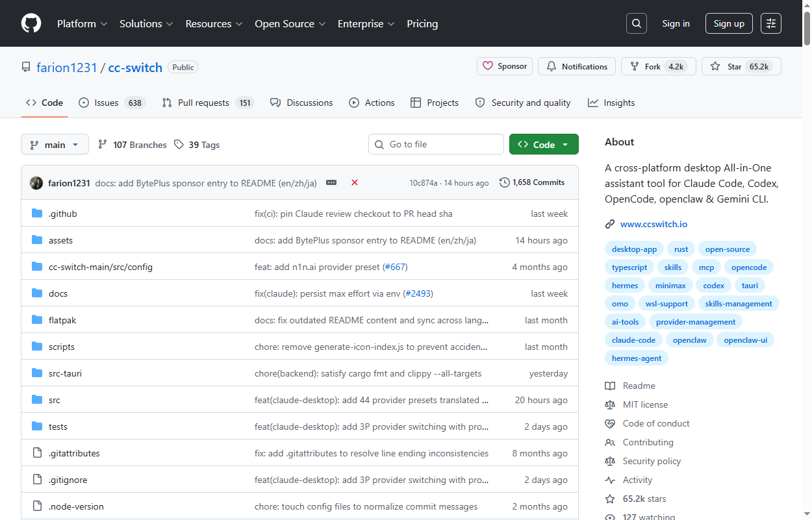
Task: Click the Sign in link
Action: [676, 23]
